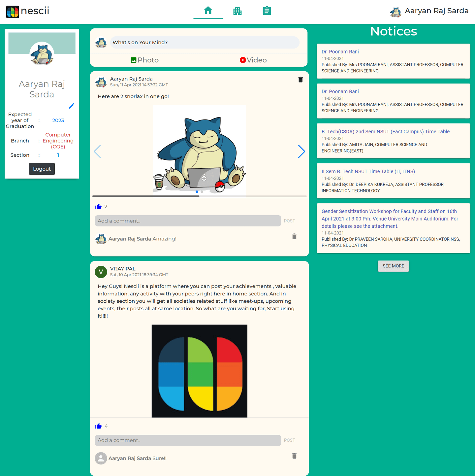
Task: Like VIJAY PAL's post
Action: tap(98, 426)
